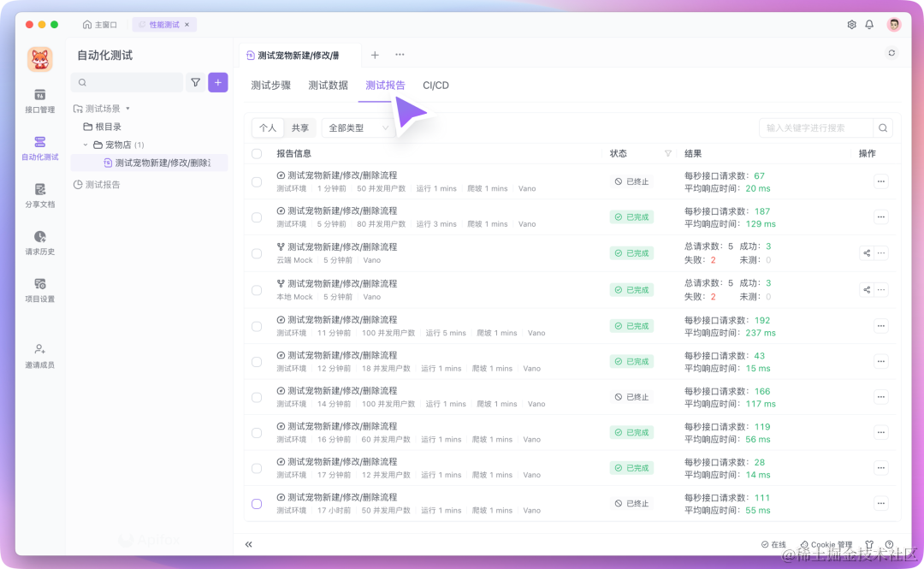The image size is (924, 569).
Task: Open 请求历史 sidebar icon
Action: click(39, 242)
